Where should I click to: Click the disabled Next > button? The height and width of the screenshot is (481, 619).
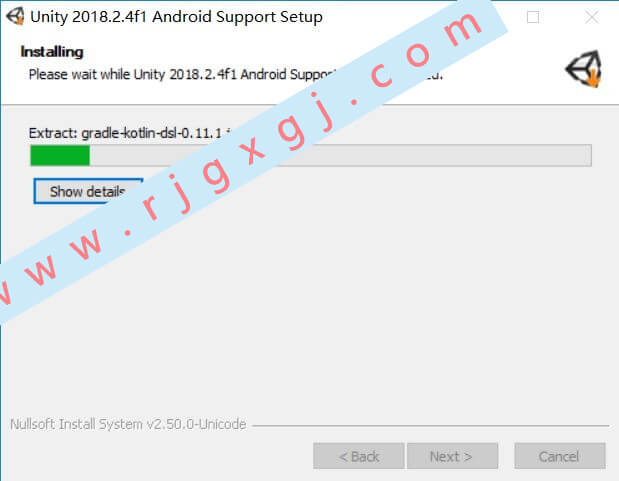pyautogui.click(x=452, y=456)
